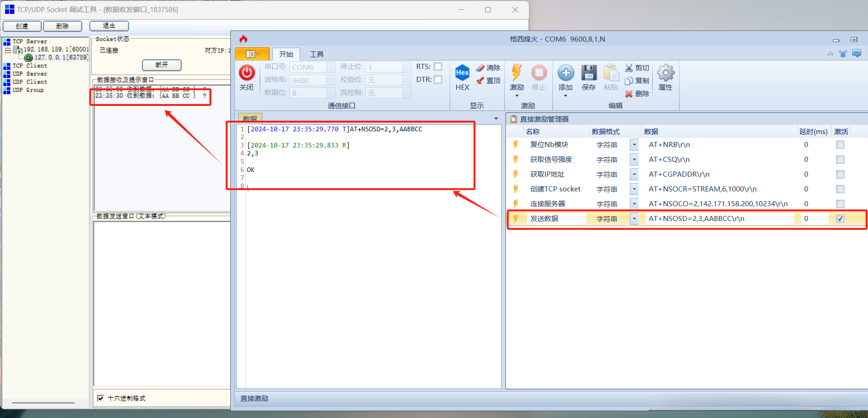Click the red 停止 stop icon
This screenshot has height=418, width=868.
pos(539,73)
